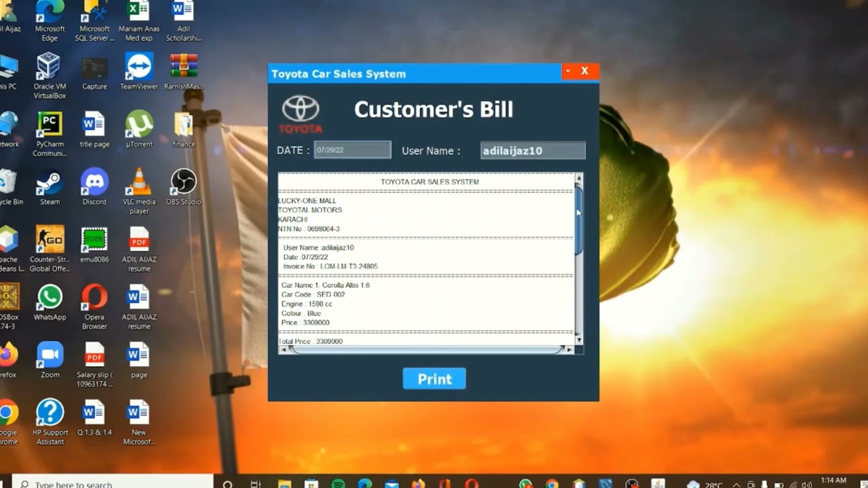Click the bill's horizontal scrollbar right arrow
868x488 pixels.
pyautogui.click(x=569, y=350)
